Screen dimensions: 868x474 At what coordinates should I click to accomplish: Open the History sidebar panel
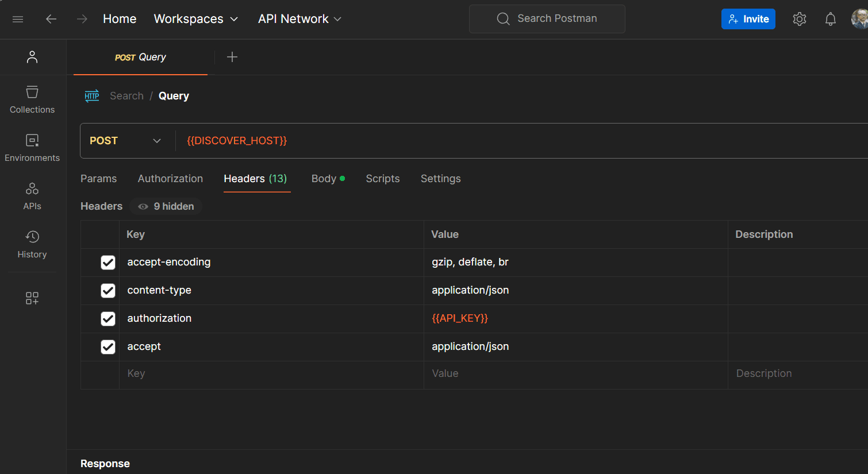[32, 245]
